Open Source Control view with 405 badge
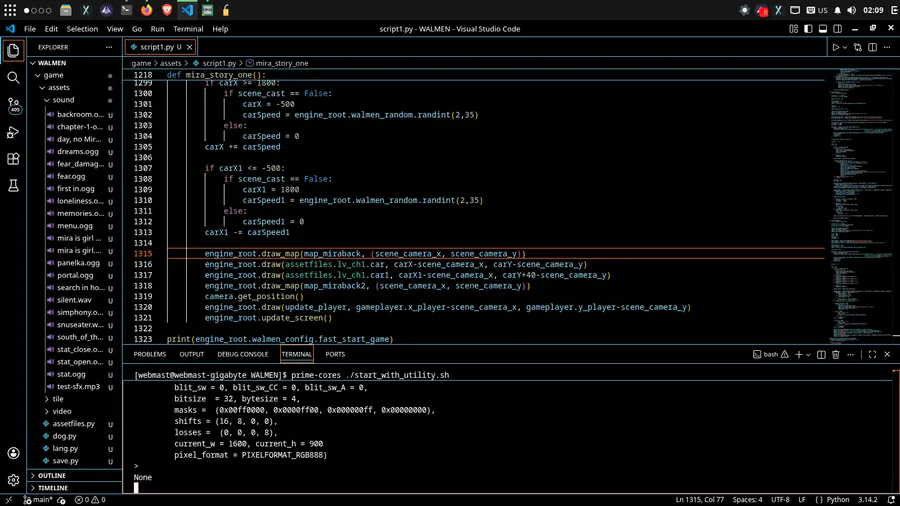 tap(13, 105)
